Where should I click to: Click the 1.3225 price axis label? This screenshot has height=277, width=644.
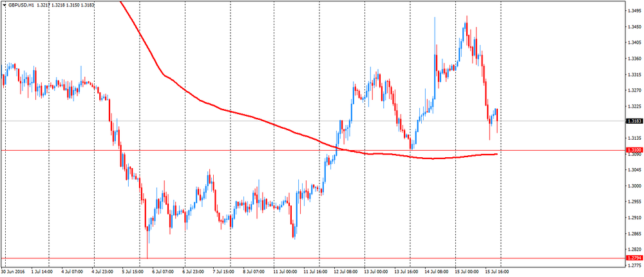pyautogui.click(x=634, y=106)
